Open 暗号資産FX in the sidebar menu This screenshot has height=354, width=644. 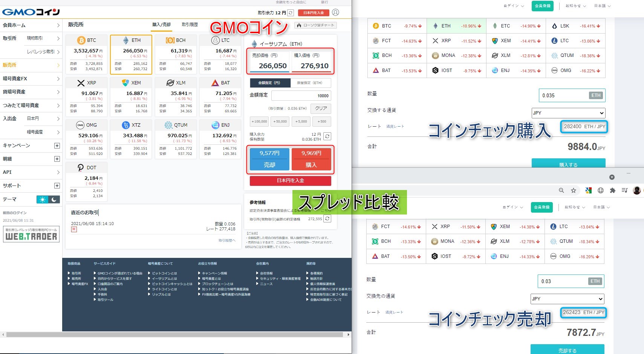(30, 78)
